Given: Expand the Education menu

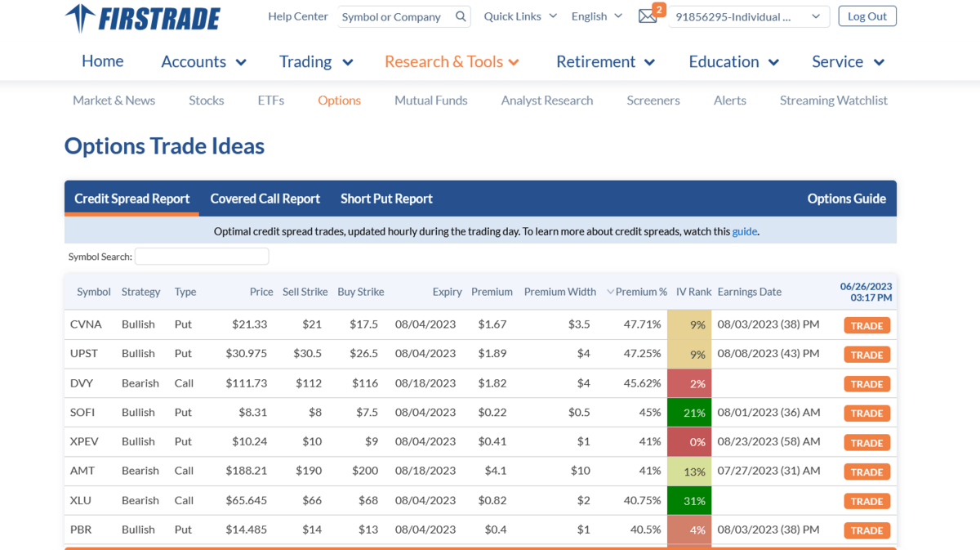Looking at the screenshot, I should pyautogui.click(x=733, y=61).
